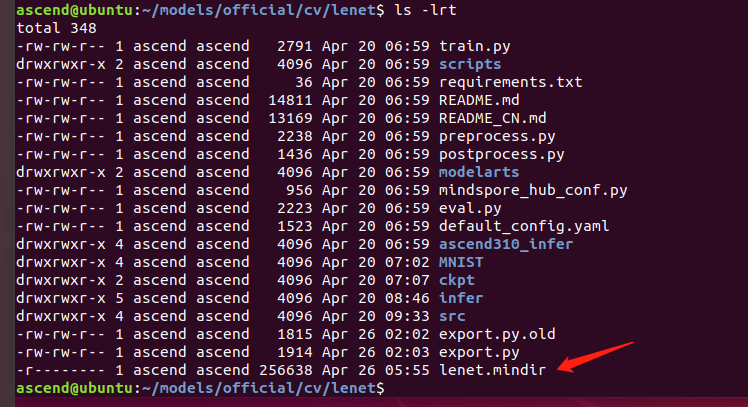Viewport: 748px width, 407px height.
Task: Select the scripts directory name
Action: [471, 64]
